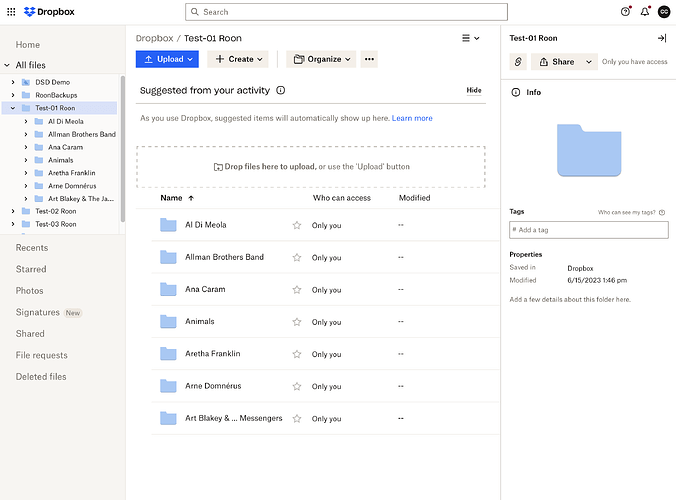Viewport: 676px width, 500px height.
Task: Open the Organize dropdown
Action: click(x=321, y=59)
